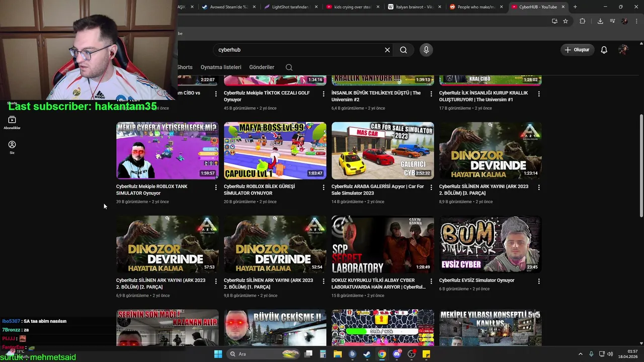Open the Chrome downloads icon

600,21
